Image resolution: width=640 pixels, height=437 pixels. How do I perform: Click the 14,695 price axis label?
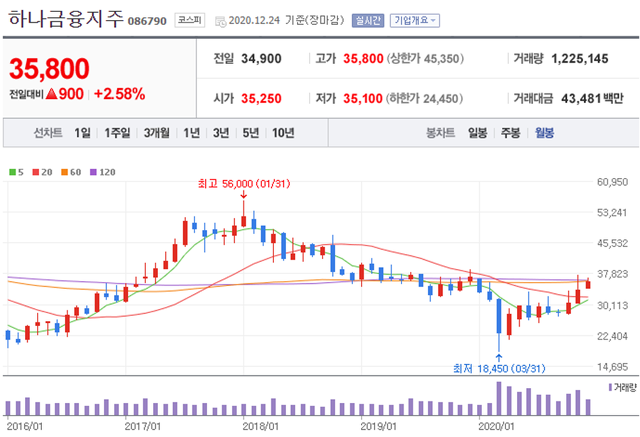click(612, 367)
